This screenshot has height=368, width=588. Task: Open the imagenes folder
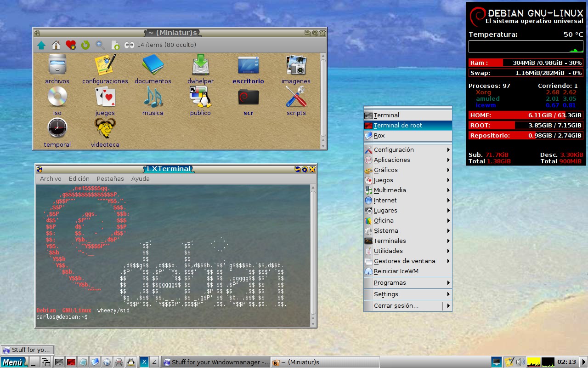tap(296, 69)
